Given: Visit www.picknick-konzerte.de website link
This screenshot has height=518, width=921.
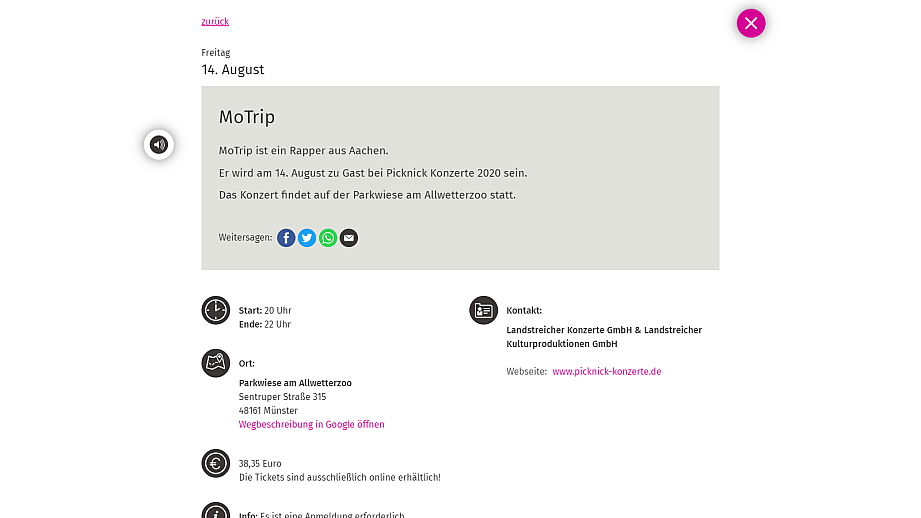Looking at the screenshot, I should tap(607, 372).
